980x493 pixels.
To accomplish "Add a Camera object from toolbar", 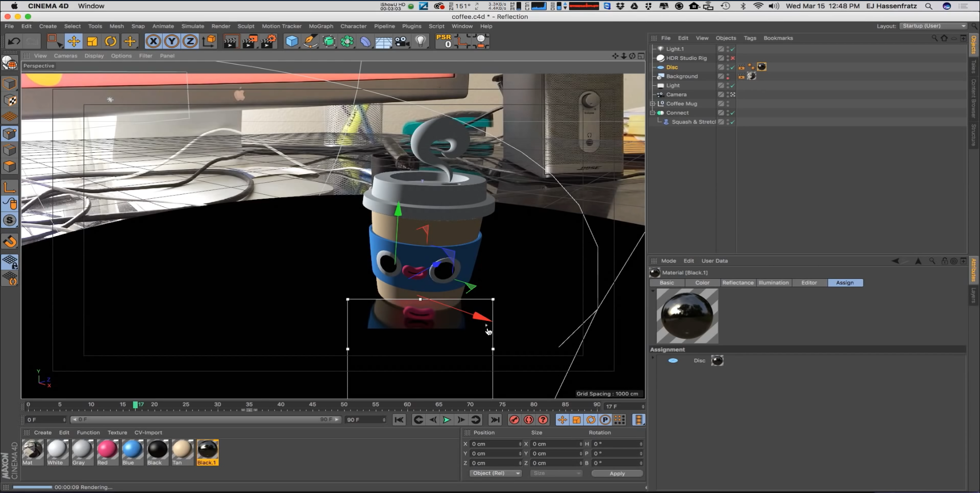I will click(x=402, y=41).
